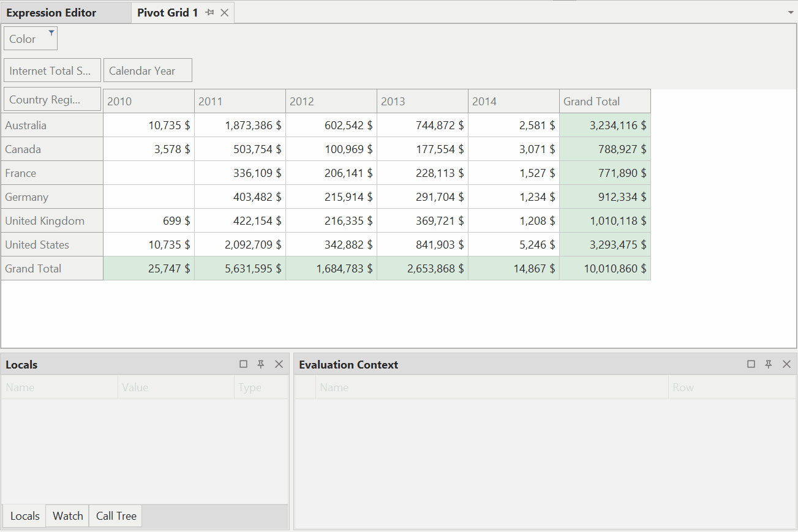The image size is (798, 532).
Task: Switch to the Watch tab
Action: tap(67, 516)
